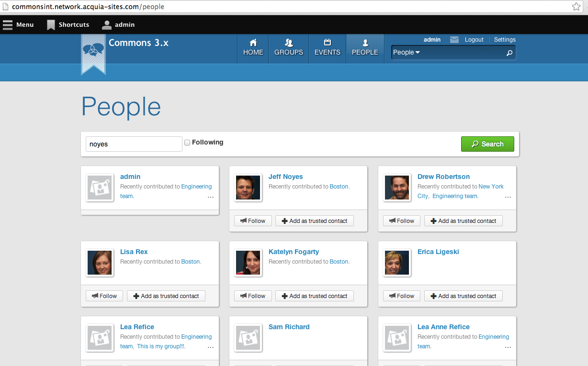Expand options on the admin card
This screenshot has height=366, width=588.
[211, 197]
